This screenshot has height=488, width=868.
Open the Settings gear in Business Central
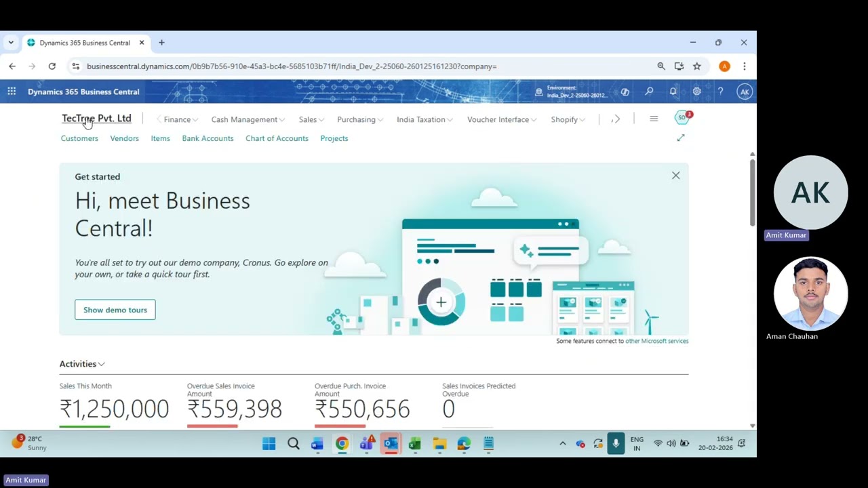696,91
